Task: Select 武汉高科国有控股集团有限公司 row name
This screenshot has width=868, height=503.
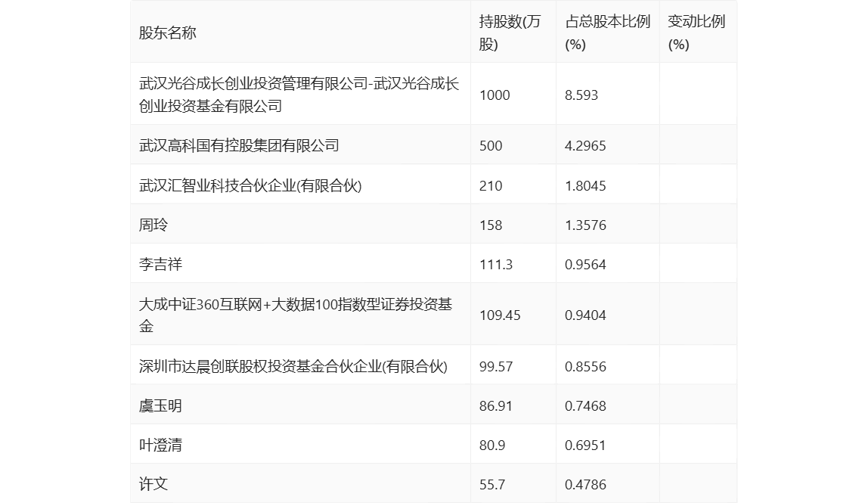Action: pos(239,146)
